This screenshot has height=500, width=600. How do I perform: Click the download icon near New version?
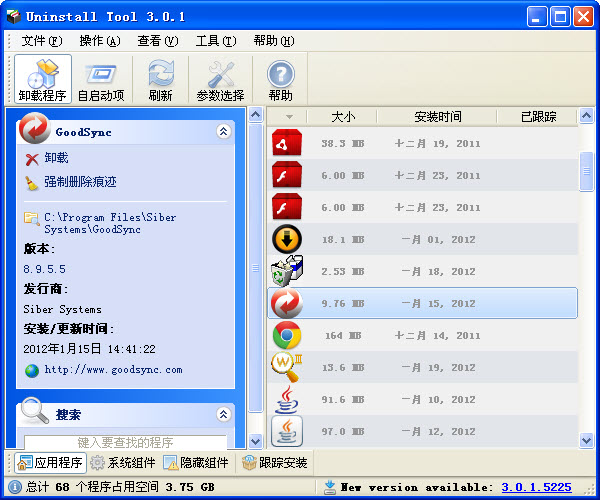(x=329, y=487)
